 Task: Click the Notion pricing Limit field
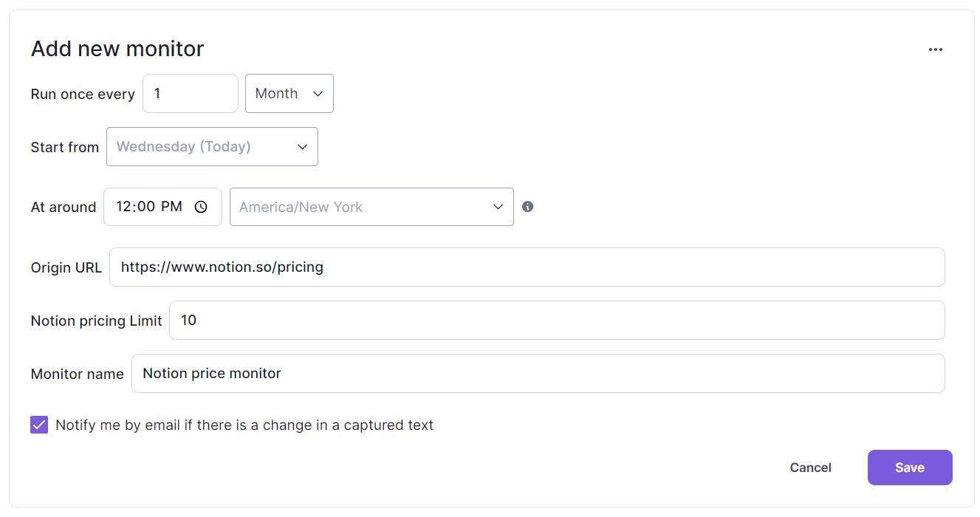click(x=557, y=320)
